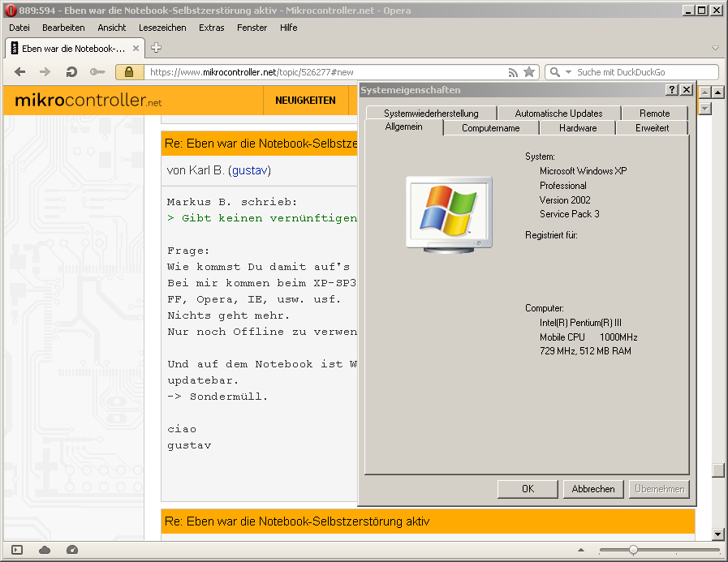Open the closed tabs trash dropdown
Screen dimensions: 728x562
(x=716, y=49)
